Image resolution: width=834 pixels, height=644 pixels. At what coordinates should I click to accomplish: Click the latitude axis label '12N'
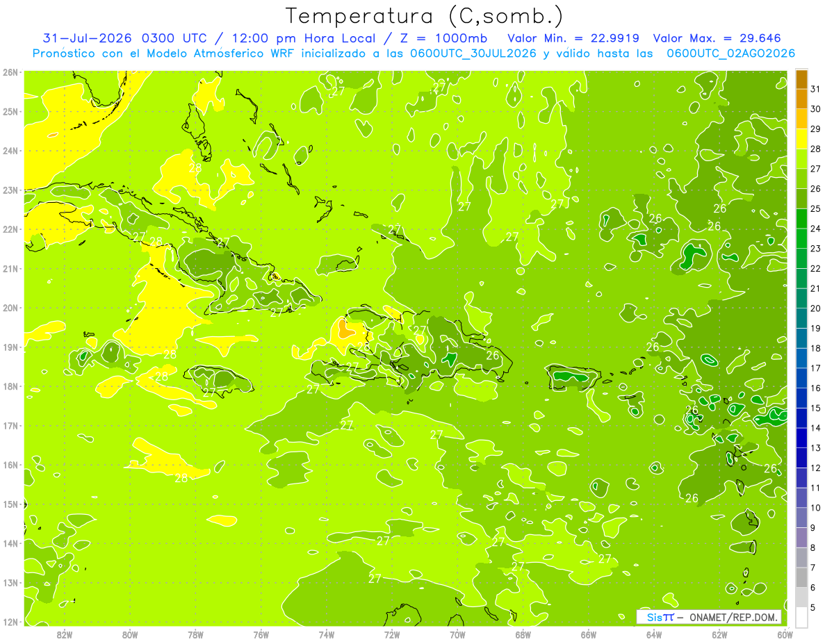point(10,622)
